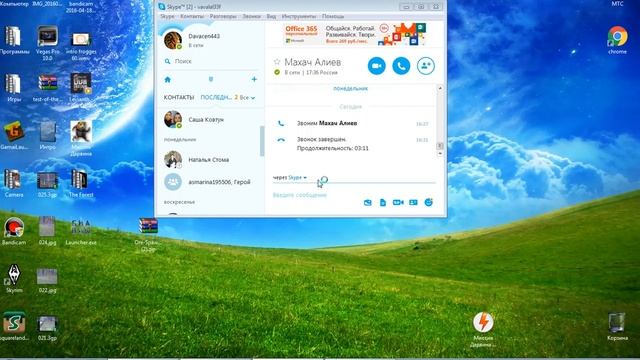Screen dimensions: 640x360
Task: Open the Программы desktop folder
Action: point(14,40)
